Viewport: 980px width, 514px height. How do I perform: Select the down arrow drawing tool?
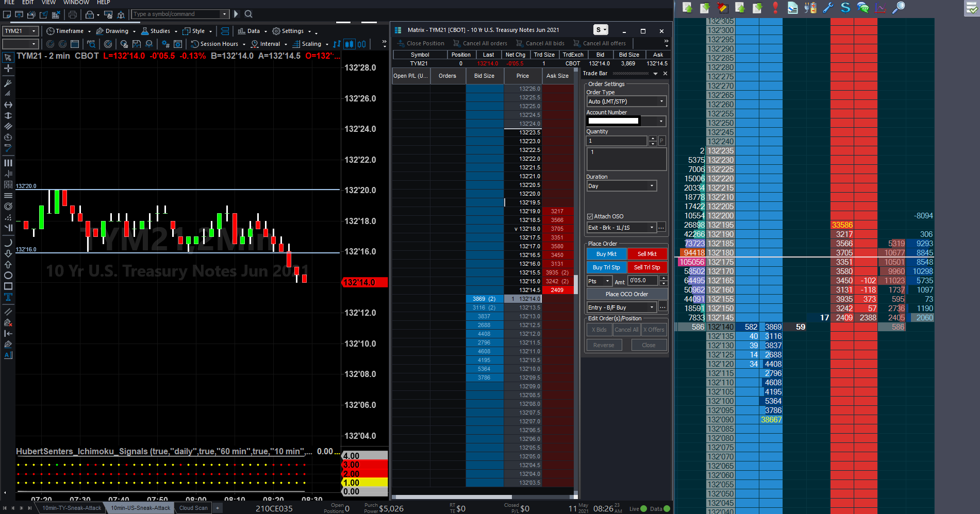pyautogui.click(x=8, y=253)
